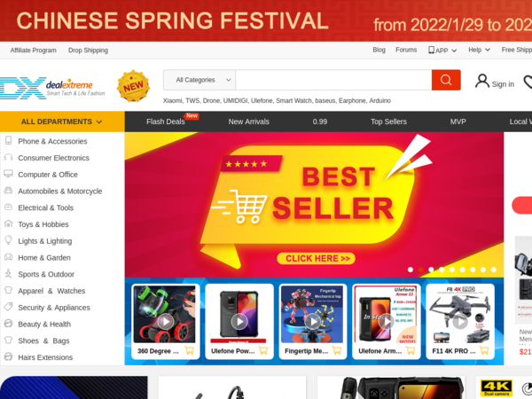Click the Sign in user icon
Image resolution: width=532 pixels, height=399 pixels.
[481, 82]
